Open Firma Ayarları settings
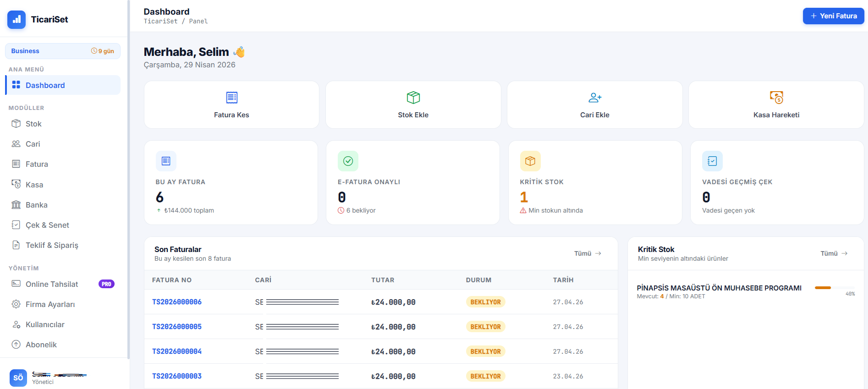This screenshot has width=868, height=389. (50, 304)
